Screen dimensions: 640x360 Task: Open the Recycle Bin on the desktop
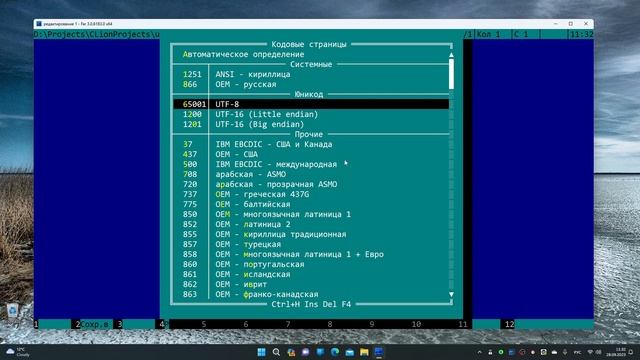click(x=13, y=311)
